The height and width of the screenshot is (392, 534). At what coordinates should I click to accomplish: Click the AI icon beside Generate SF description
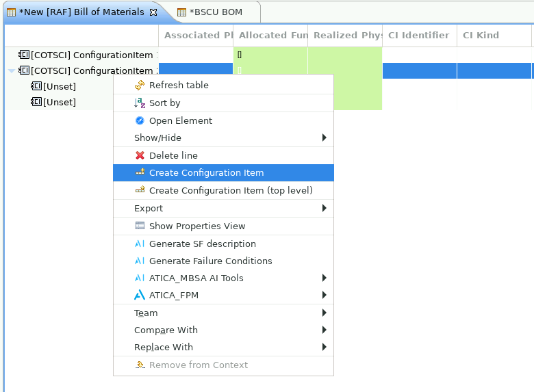(140, 244)
